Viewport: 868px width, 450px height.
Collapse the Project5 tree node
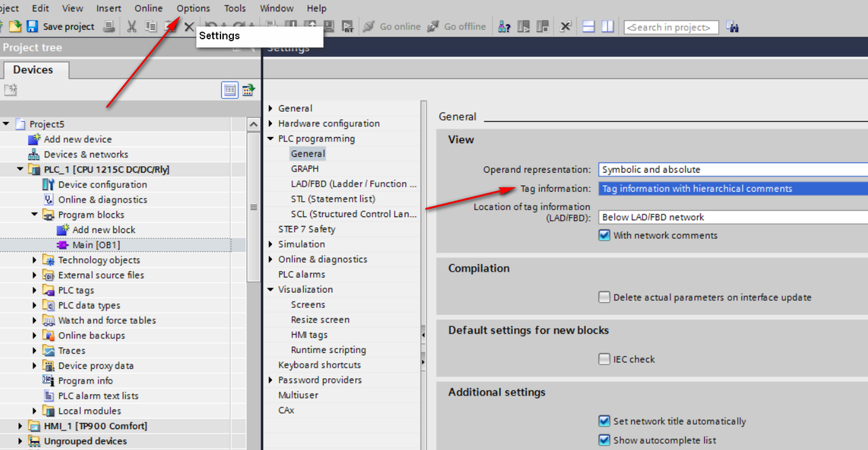coord(6,124)
